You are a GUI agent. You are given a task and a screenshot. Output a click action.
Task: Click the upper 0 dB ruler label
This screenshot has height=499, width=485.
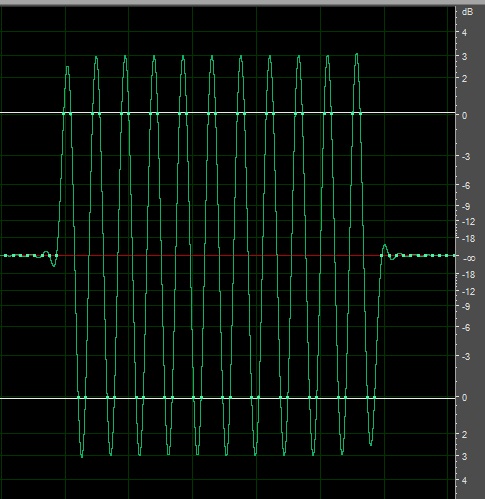(x=464, y=116)
